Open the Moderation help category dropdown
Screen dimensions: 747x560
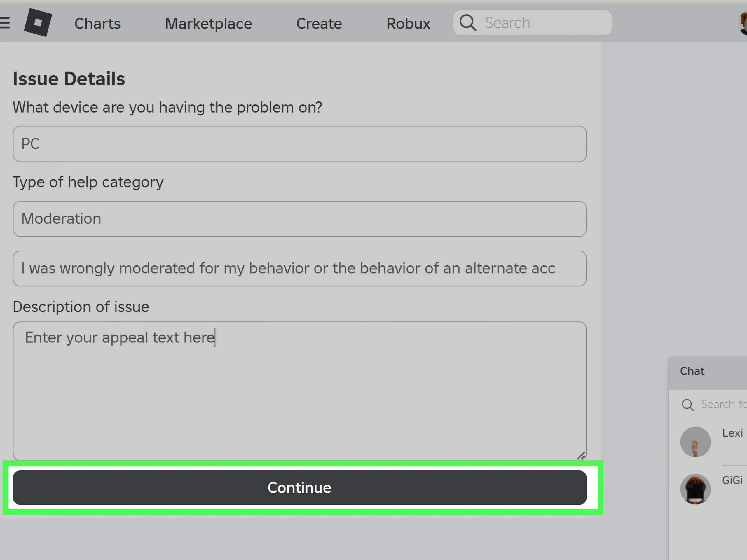click(x=299, y=219)
